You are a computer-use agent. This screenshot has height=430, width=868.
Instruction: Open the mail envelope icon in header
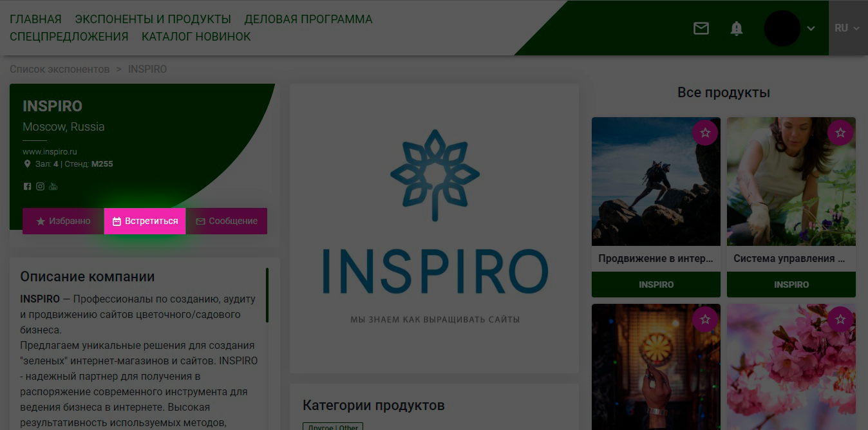point(701,28)
